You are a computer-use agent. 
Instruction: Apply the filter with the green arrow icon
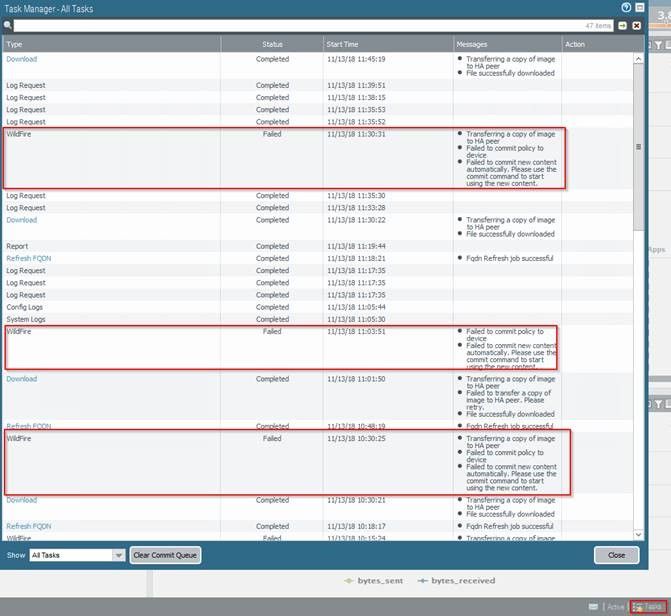[x=622, y=25]
